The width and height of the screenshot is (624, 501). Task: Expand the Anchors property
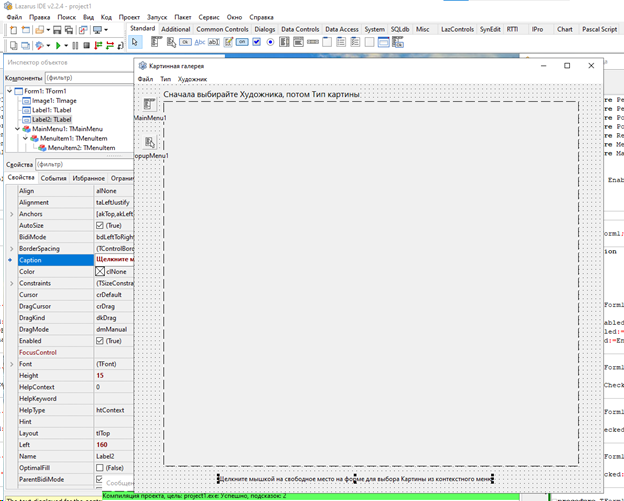[12, 214]
